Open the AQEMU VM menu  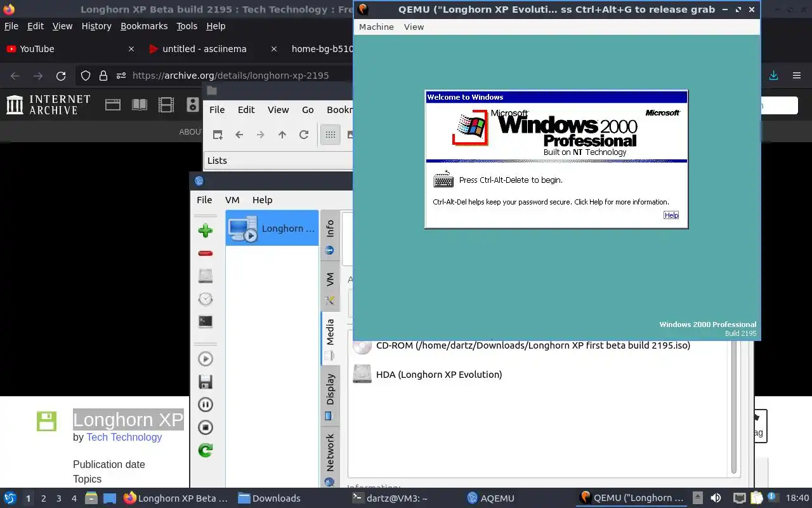[232, 199]
